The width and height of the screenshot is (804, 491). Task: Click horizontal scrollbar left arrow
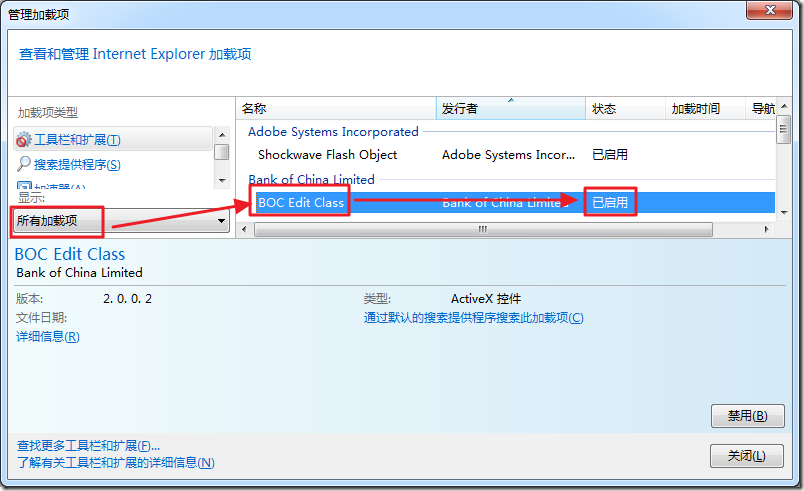pyautogui.click(x=244, y=229)
